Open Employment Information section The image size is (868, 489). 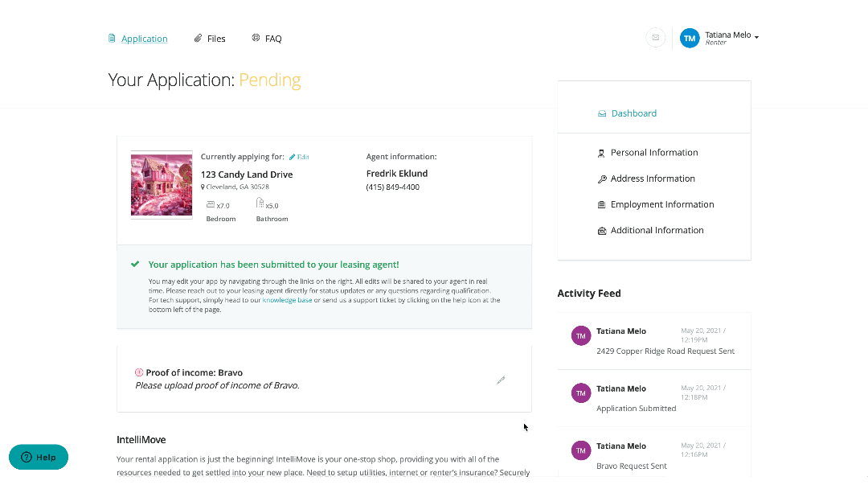pyautogui.click(x=662, y=204)
